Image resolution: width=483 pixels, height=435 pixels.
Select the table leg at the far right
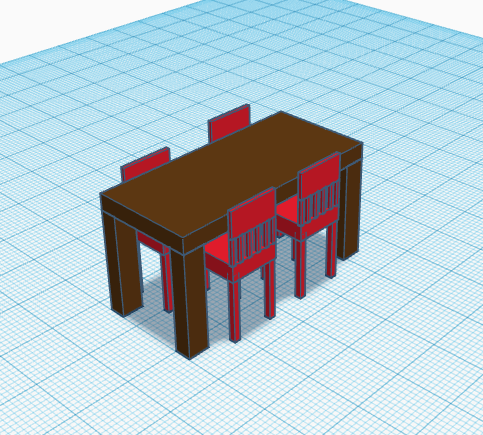pyautogui.click(x=350, y=210)
